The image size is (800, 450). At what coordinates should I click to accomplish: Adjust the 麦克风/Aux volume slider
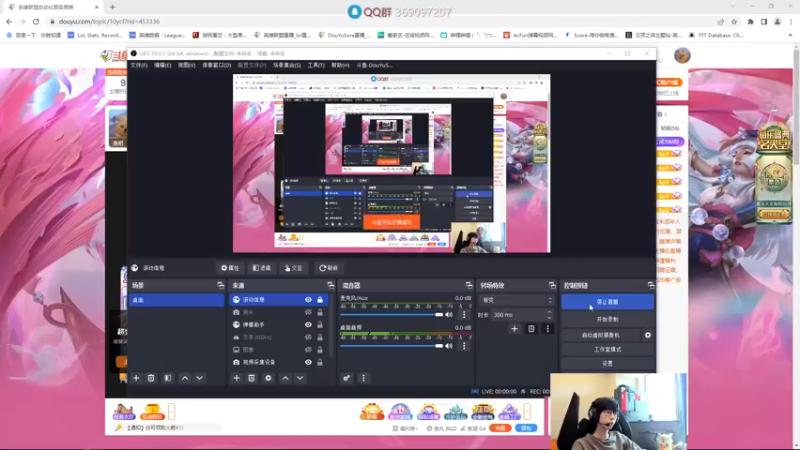click(391, 315)
